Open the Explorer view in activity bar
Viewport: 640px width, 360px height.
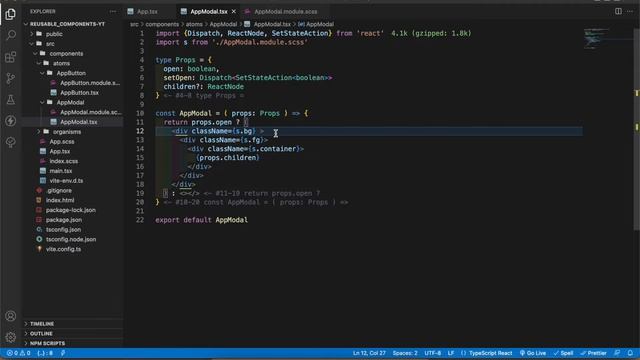pos(11,14)
